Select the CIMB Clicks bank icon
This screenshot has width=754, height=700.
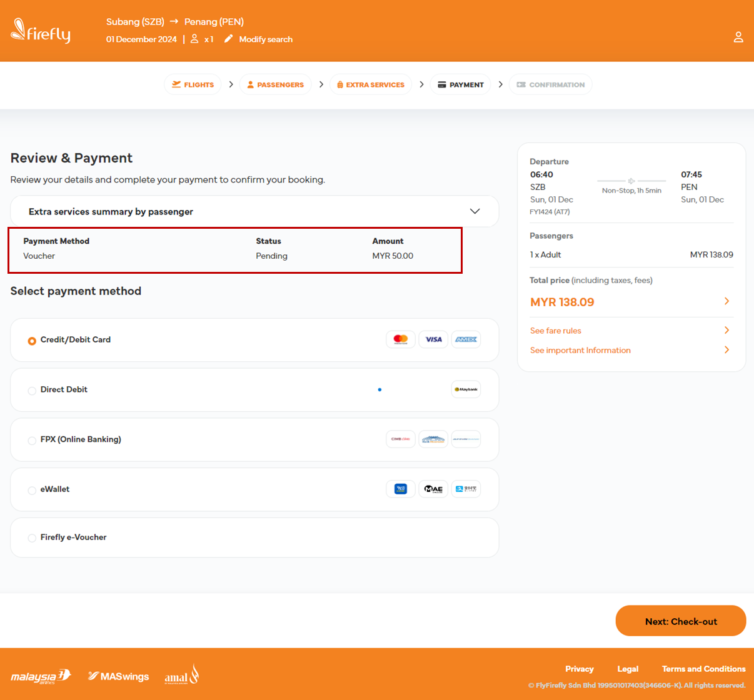coord(400,439)
